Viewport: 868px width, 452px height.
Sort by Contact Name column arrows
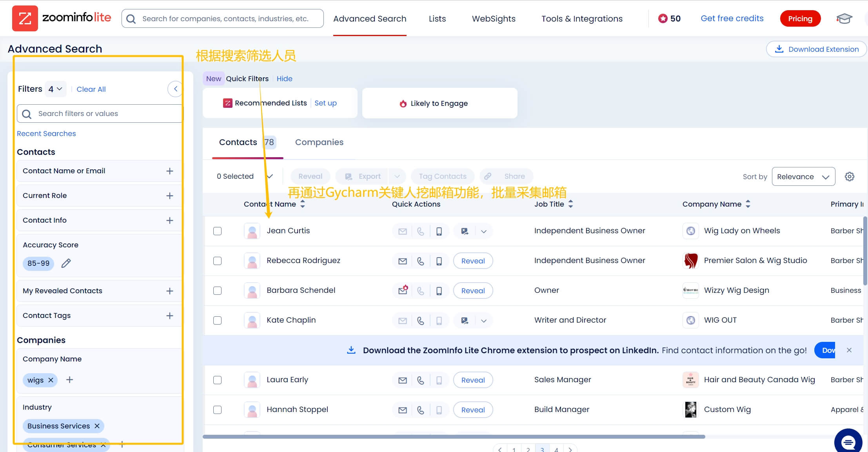302,204
